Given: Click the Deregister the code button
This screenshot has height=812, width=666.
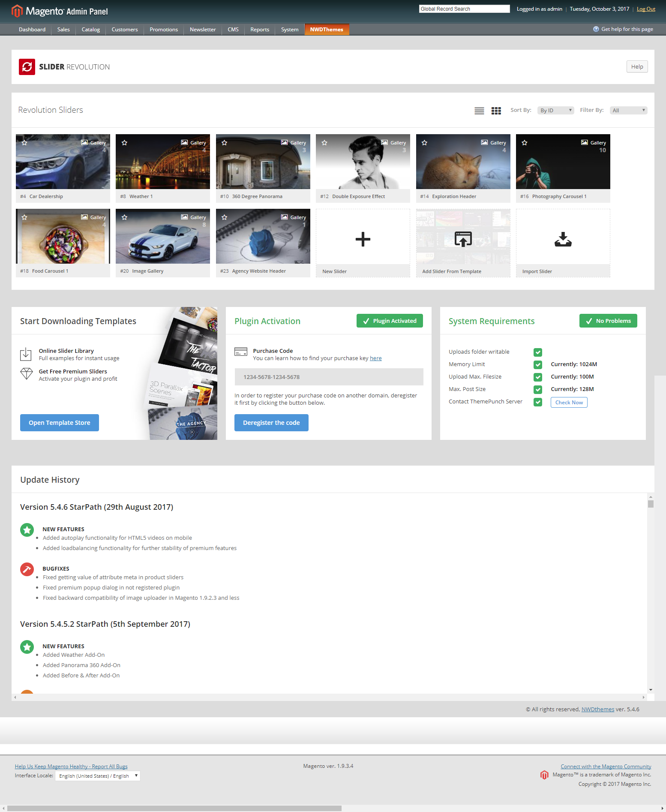Looking at the screenshot, I should tap(271, 423).
